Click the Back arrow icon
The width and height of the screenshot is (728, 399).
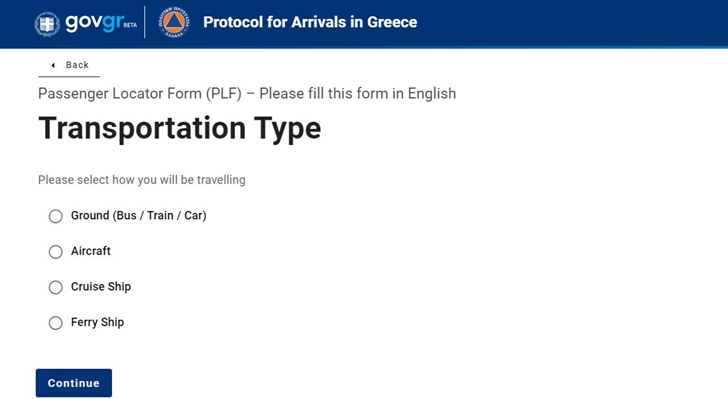[x=53, y=65]
